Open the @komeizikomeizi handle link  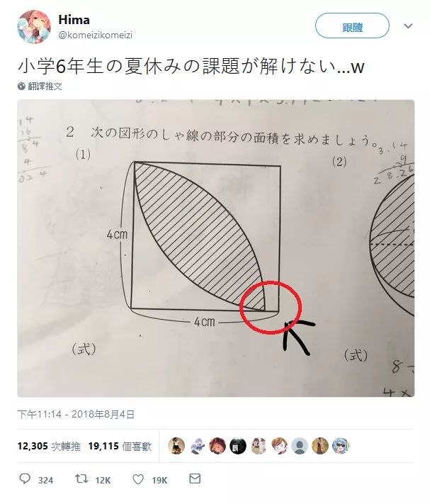(95, 35)
